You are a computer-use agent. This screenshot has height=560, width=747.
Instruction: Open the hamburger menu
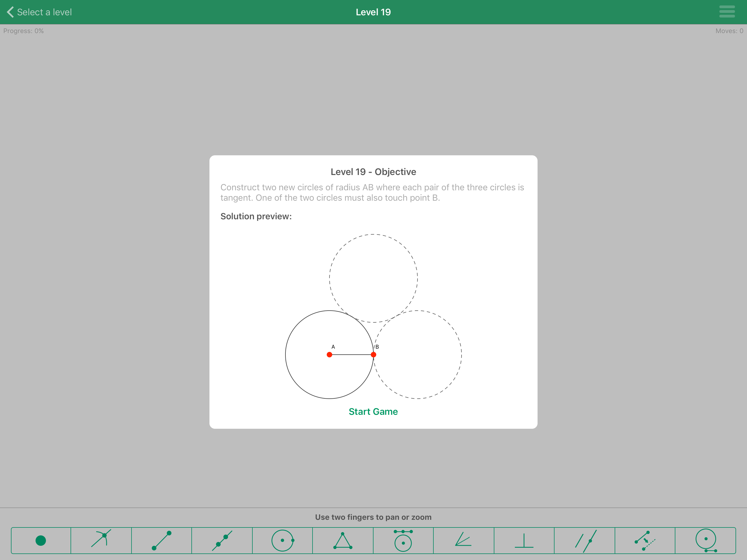coord(727,12)
